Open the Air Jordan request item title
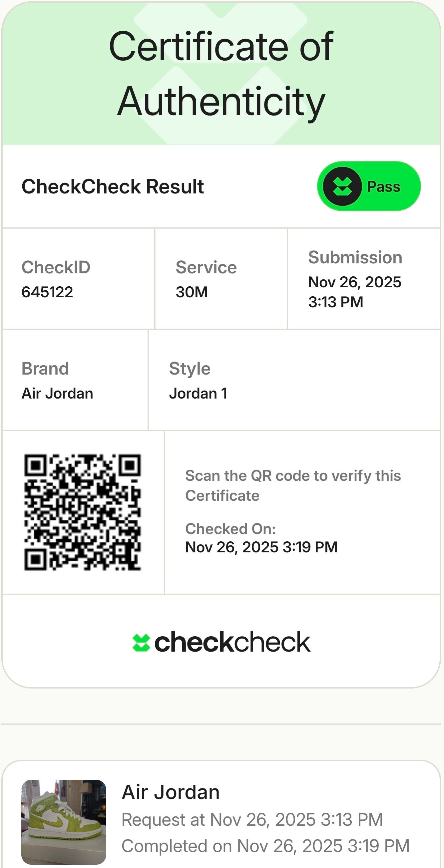 pos(171,792)
